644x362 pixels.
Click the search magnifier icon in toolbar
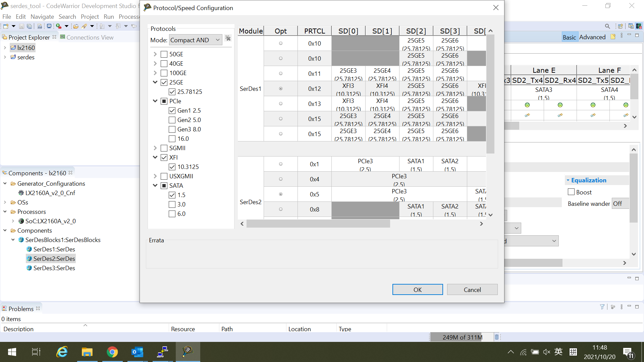click(x=607, y=26)
